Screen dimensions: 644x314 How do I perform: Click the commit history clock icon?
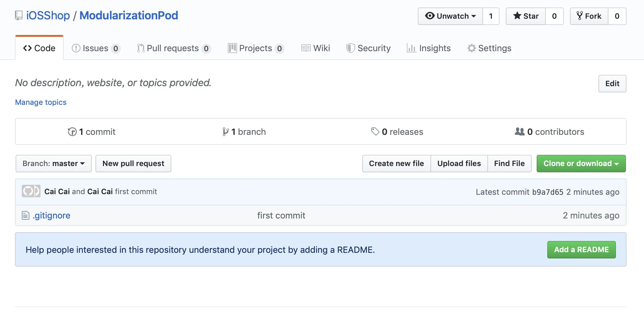click(x=72, y=132)
